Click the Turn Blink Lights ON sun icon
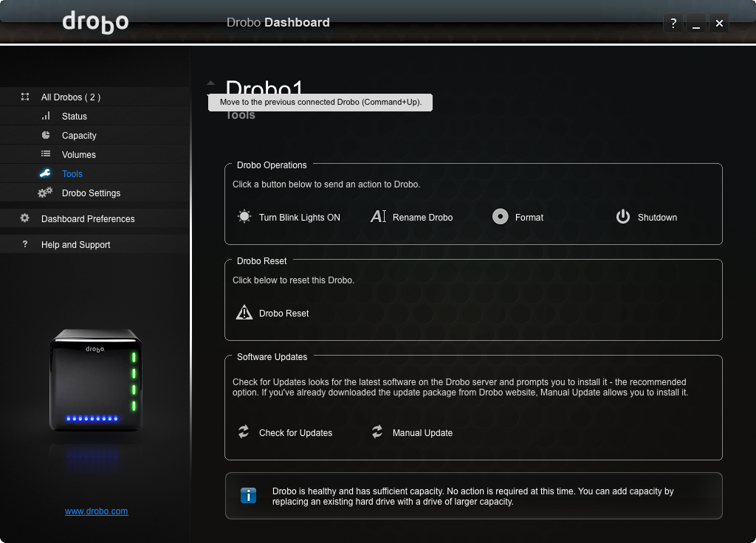The height and width of the screenshot is (543, 756). click(244, 217)
